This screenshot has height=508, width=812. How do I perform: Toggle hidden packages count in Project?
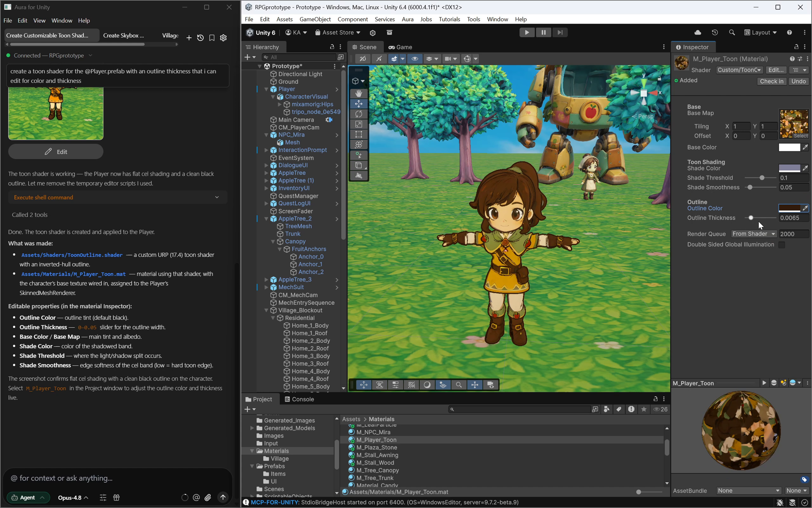661,409
